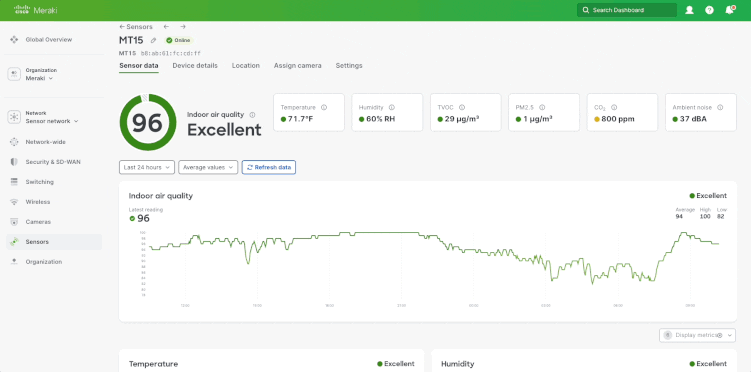Switch to the Device details tab
This screenshot has width=751, height=372.
coord(195,66)
